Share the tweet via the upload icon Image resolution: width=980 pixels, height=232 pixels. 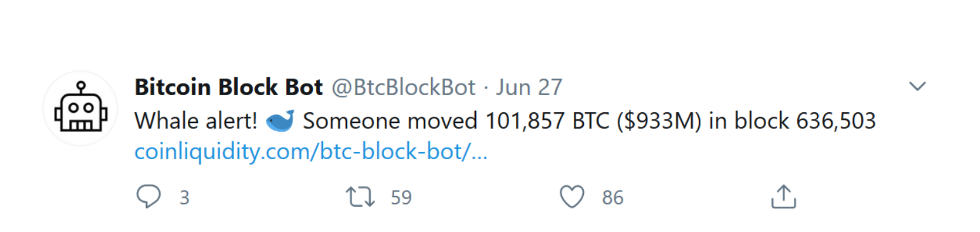click(x=783, y=197)
